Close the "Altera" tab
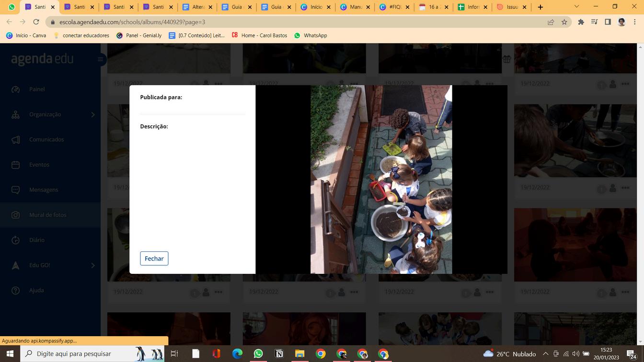The width and height of the screenshot is (644, 362). click(210, 7)
